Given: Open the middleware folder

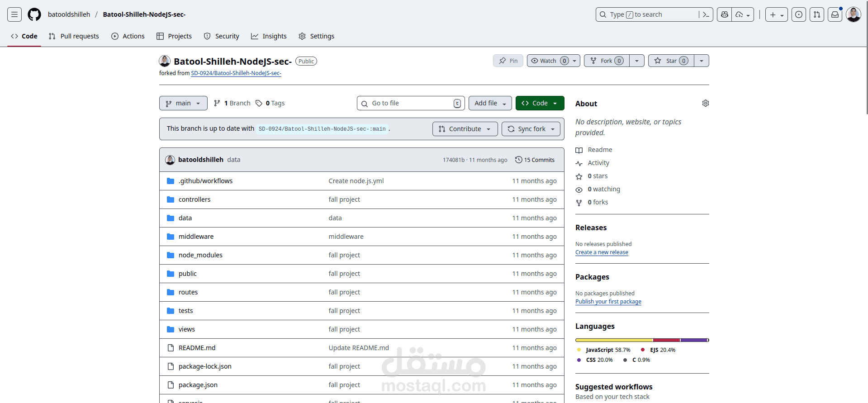Looking at the screenshot, I should tap(196, 237).
